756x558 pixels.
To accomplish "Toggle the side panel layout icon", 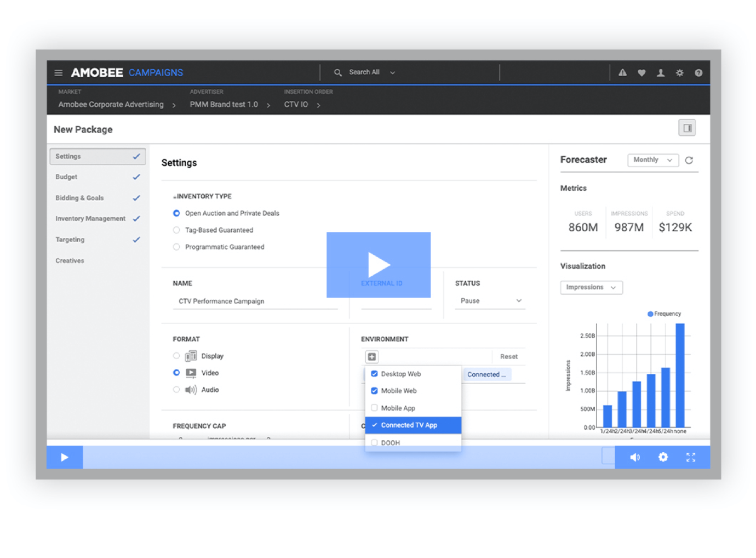I will [x=687, y=128].
